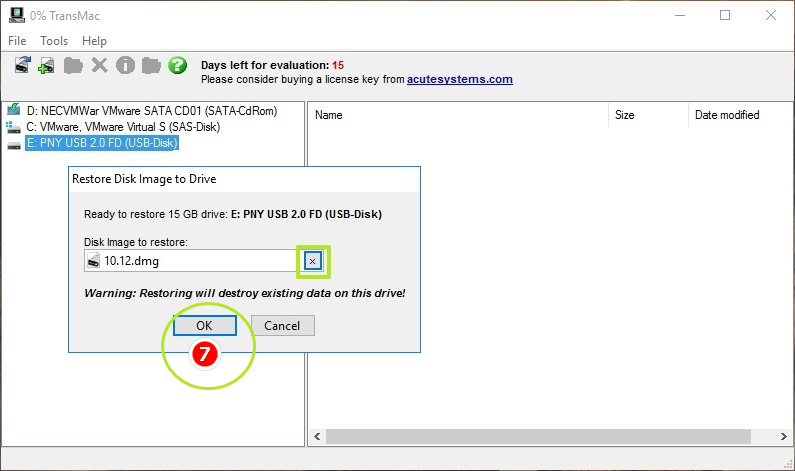This screenshot has width=795, height=471.
Task: Open the acutesystems.com link
Action: point(459,79)
